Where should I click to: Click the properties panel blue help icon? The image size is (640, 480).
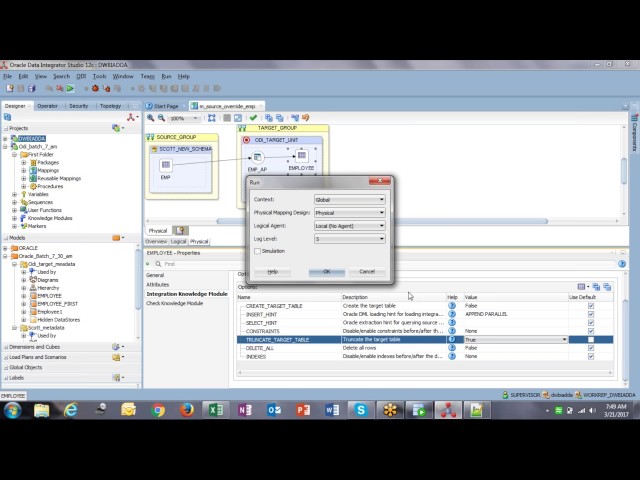(x=622, y=264)
